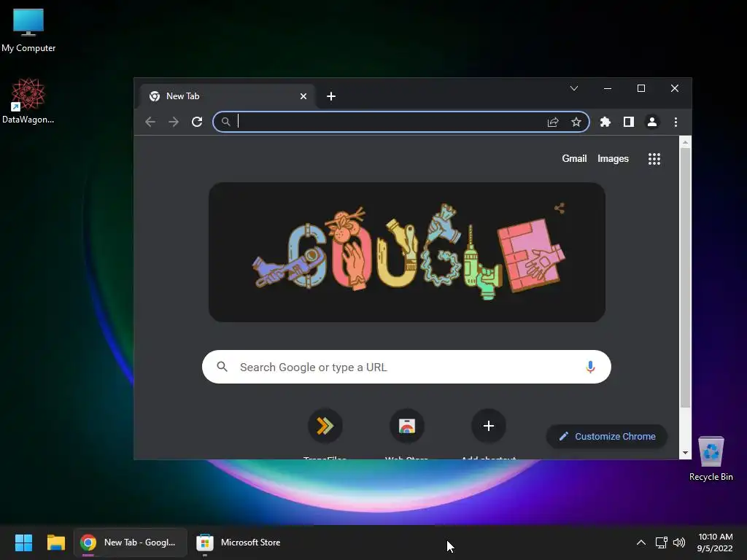Switch to Chrome New Tab taskbar button
The width and height of the screenshot is (747, 560).
pyautogui.click(x=130, y=542)
